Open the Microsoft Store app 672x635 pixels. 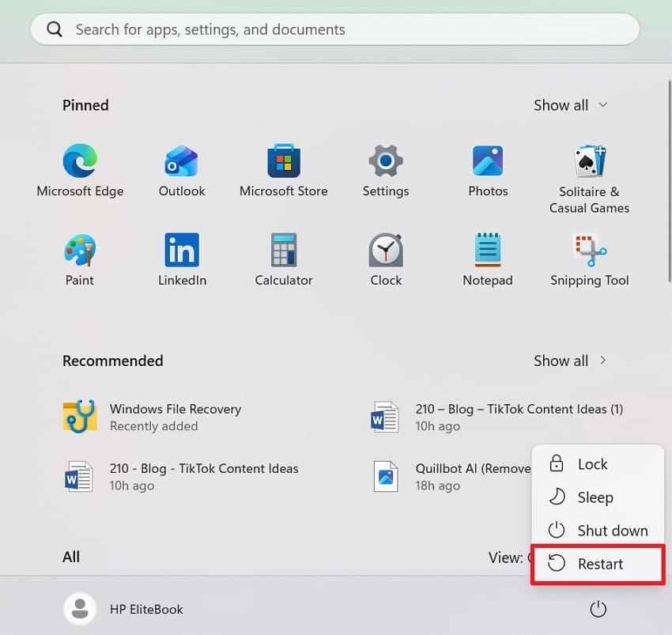click(x=283, y=171)
